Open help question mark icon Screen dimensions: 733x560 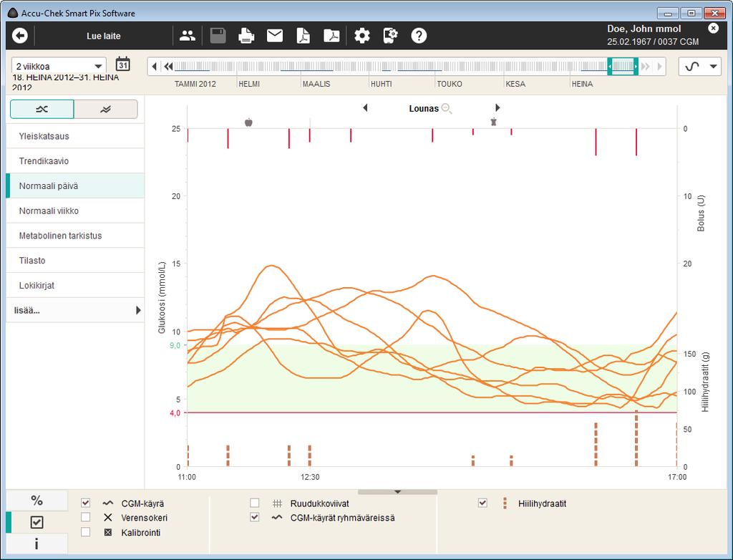(x=419, y=36)
